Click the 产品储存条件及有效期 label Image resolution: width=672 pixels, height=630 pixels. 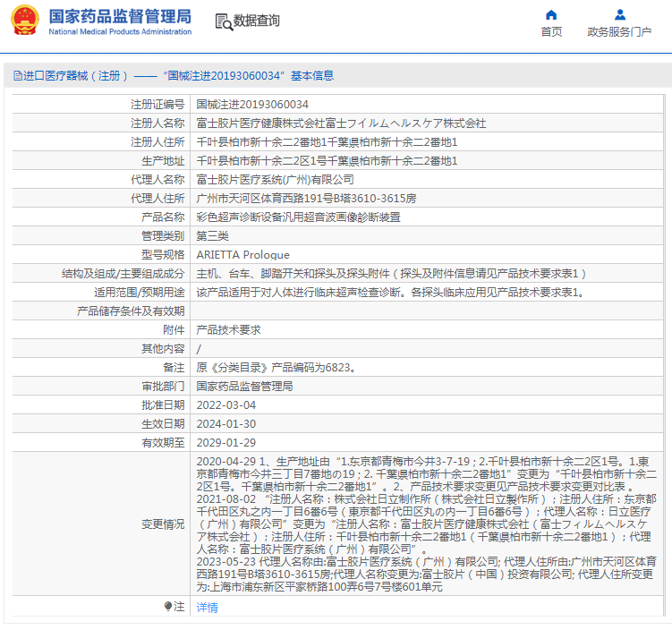(131, 311)
